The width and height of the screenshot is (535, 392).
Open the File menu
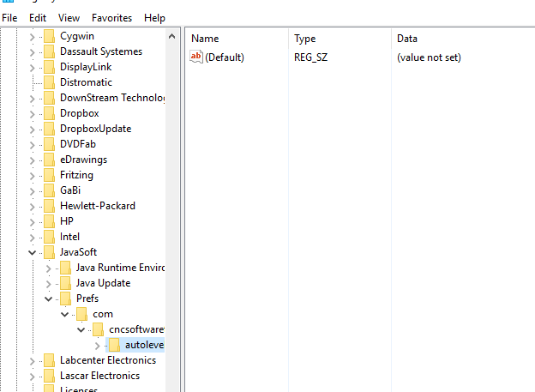point(10,17)
